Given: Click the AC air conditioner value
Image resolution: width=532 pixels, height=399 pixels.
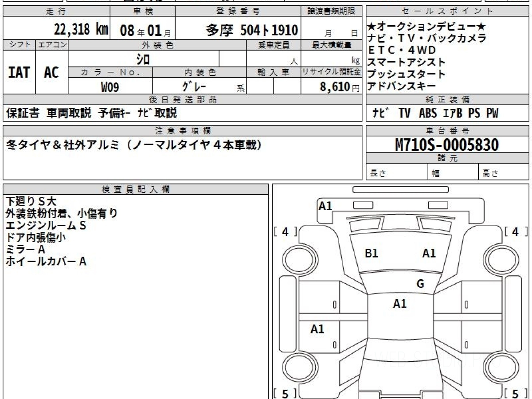Looking at the screenshot, I should tap(51, 73).
